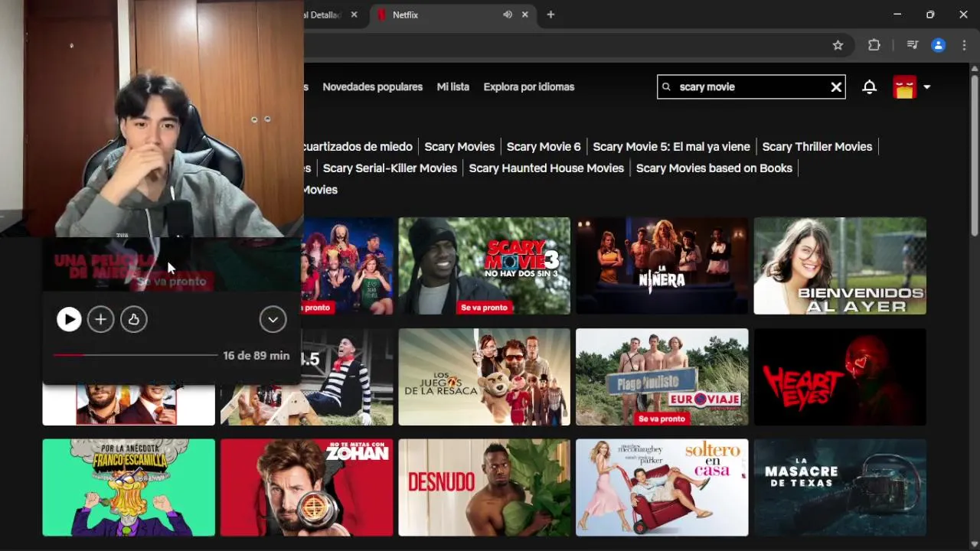Select Scary Serial-Killer Movies suggestion

[x=390, y=168]
